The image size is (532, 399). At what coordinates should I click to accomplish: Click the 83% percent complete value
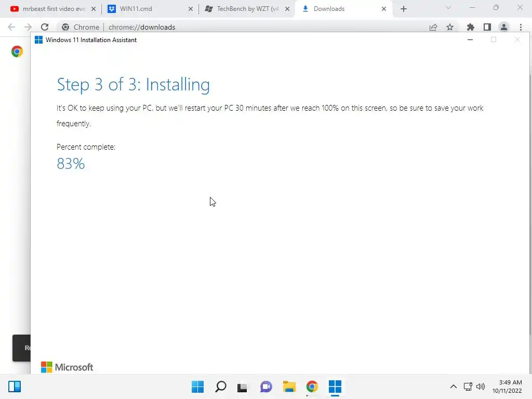pos(71,164)
